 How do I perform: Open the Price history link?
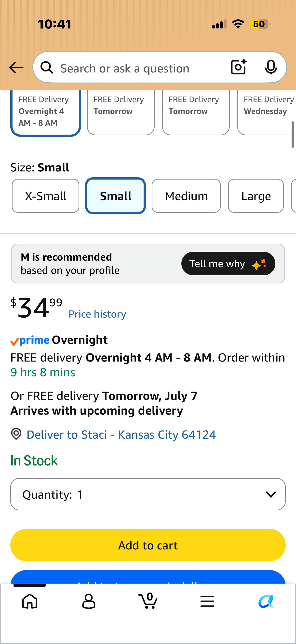pyautogui.click(x=97, y=314)
